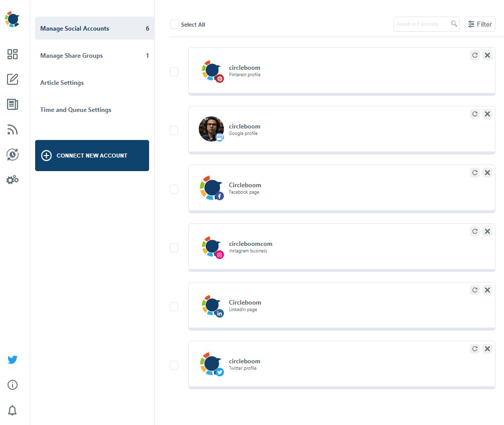
Task: Click the Connect New Account button
Action: 92,156
